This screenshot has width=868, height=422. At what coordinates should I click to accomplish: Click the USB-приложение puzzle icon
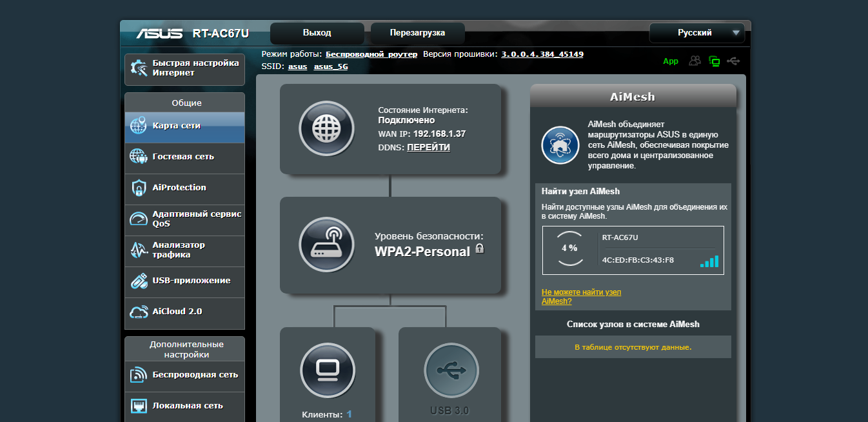pyautogui.click(x=139, y=281)
